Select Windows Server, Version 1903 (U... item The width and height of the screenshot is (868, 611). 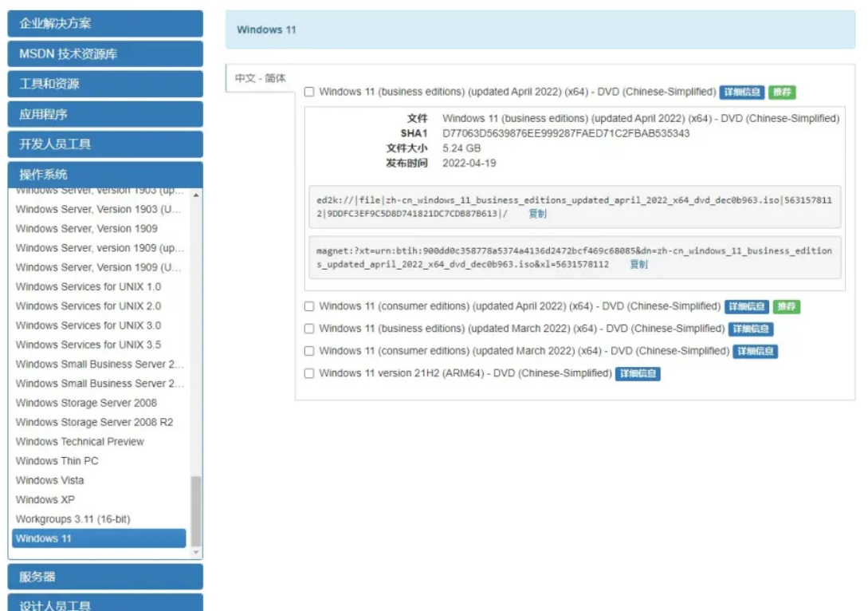(99, 209)
